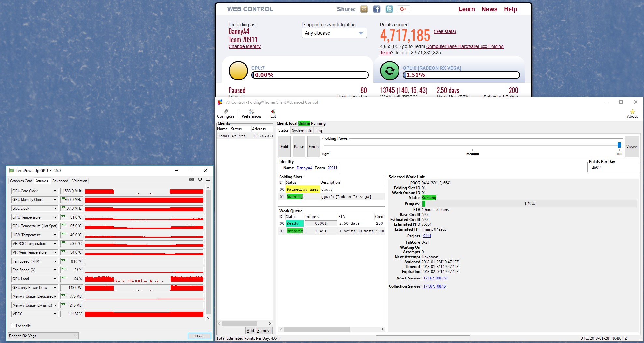
Task: Open the Change Identity link
Action: click(x=245, y=46)
